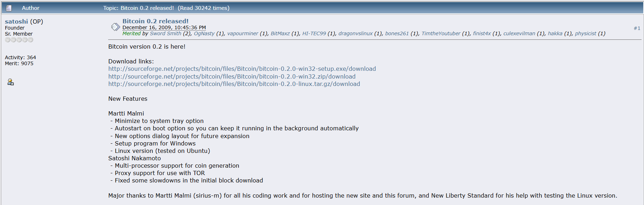Click the 'New options dialog layout' line
Screen dimensions: 644x205
pos(180,136)
